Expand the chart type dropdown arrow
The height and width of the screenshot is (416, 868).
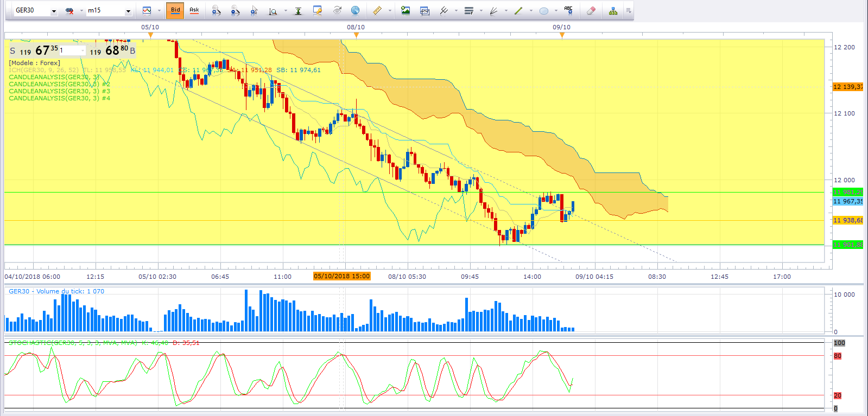coord(159,10)
